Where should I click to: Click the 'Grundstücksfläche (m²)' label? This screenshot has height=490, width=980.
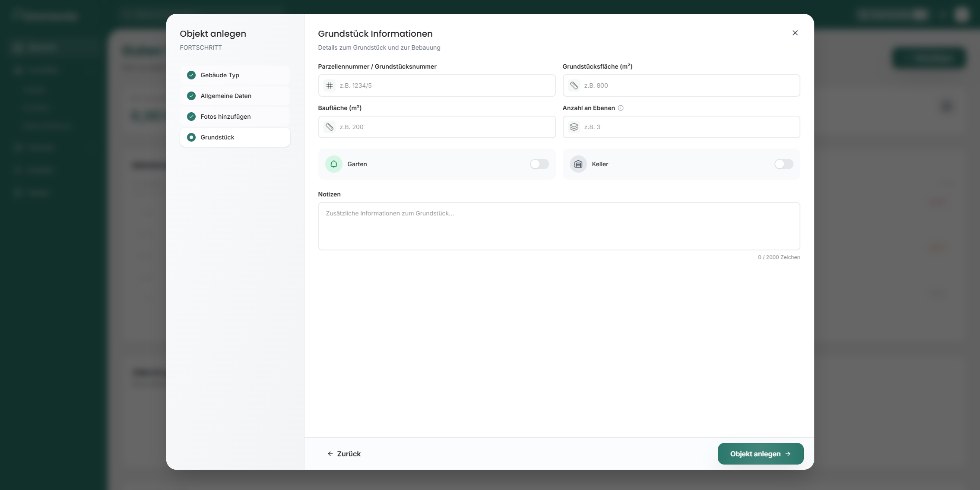point(597,66)
